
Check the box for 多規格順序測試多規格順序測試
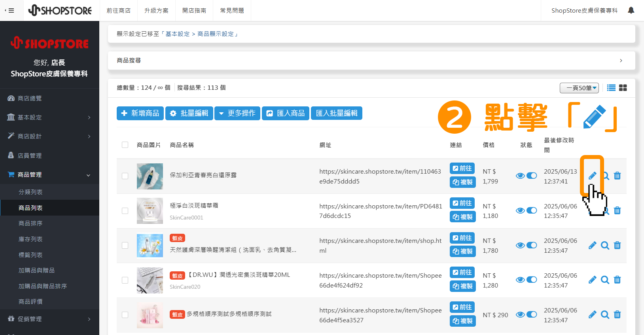[125, 315]
